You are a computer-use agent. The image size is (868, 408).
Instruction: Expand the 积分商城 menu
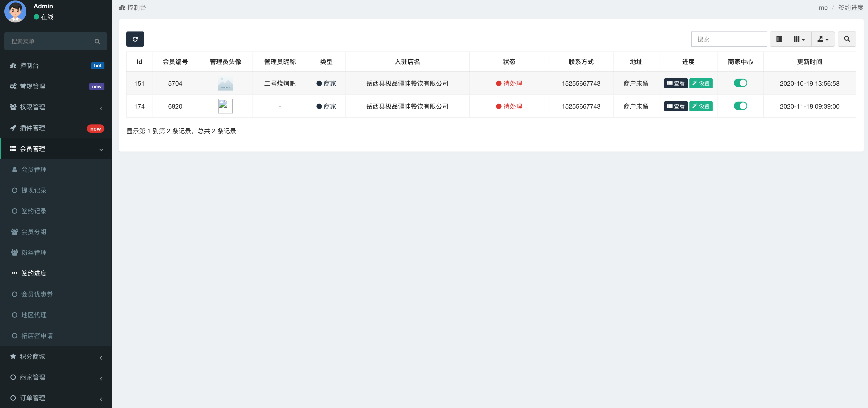[x=56, y=357]
